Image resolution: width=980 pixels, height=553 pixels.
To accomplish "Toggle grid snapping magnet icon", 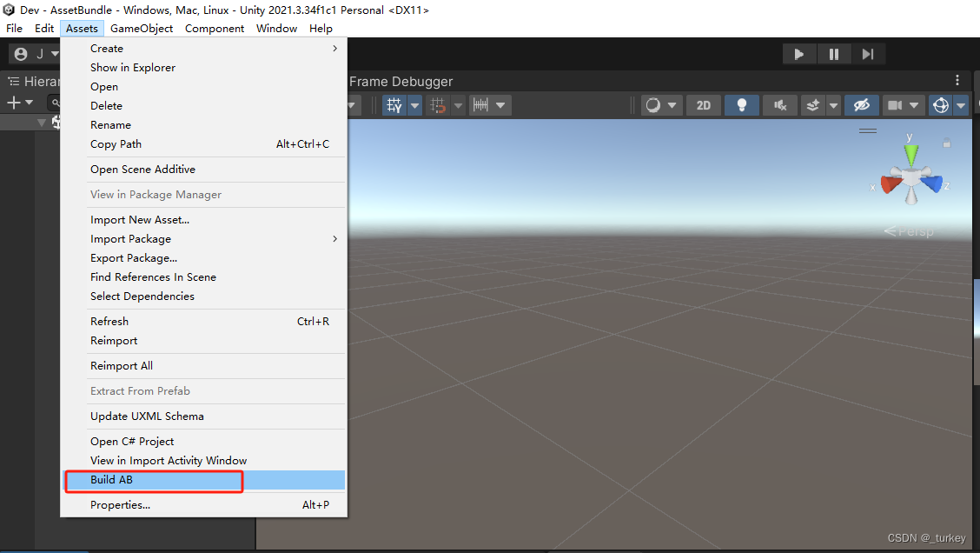I will pos(439,104).
